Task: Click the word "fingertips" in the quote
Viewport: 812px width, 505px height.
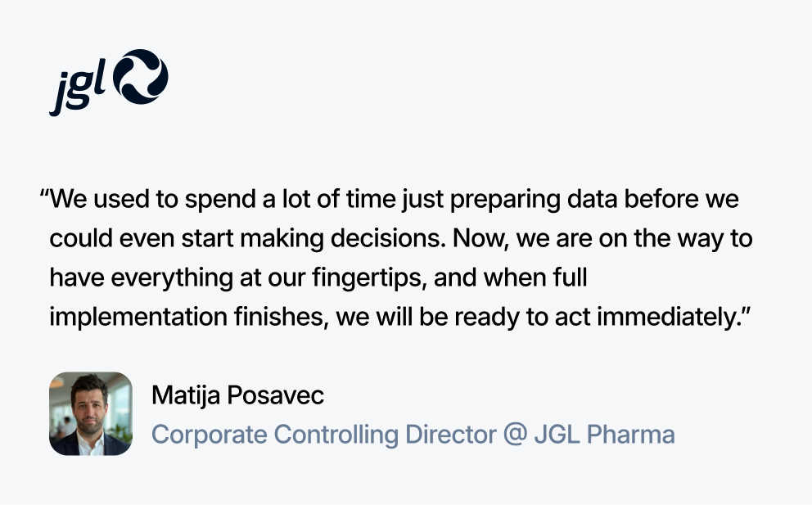Action: click(370, 278)
